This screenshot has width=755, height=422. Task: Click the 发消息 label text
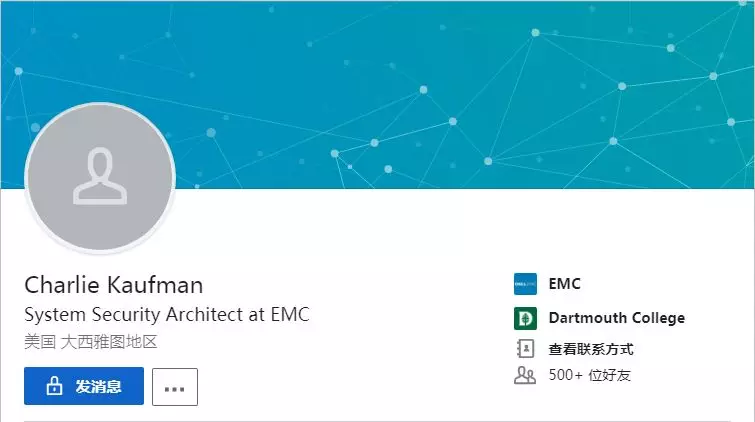coord(98,386)
